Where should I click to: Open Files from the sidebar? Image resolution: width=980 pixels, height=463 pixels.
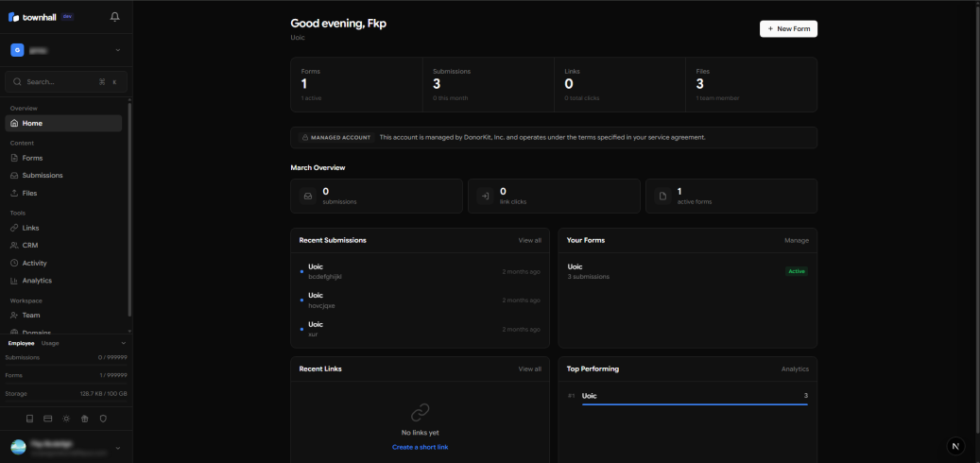coord(63,193)
